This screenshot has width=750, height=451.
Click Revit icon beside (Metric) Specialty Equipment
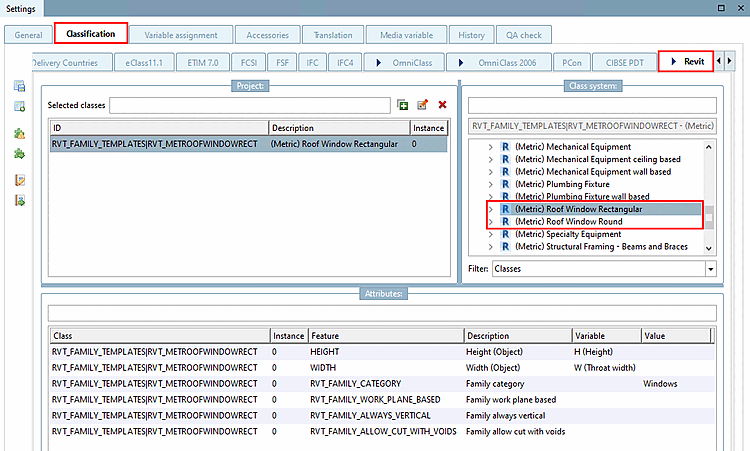coord(506,234)
